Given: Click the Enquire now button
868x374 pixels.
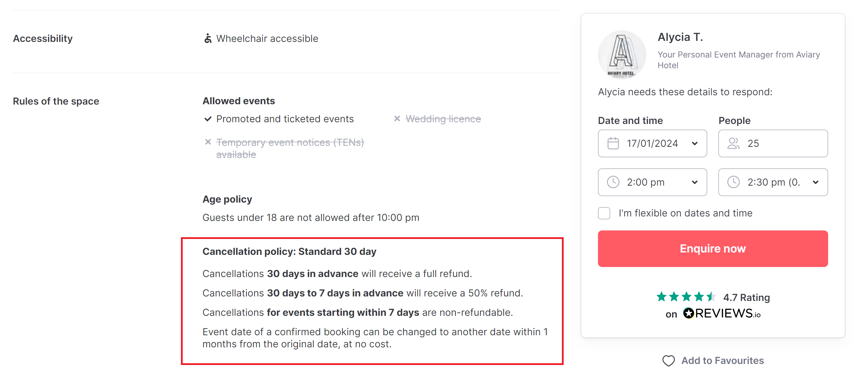Looking at the screenshot, I should click(713, 249).
